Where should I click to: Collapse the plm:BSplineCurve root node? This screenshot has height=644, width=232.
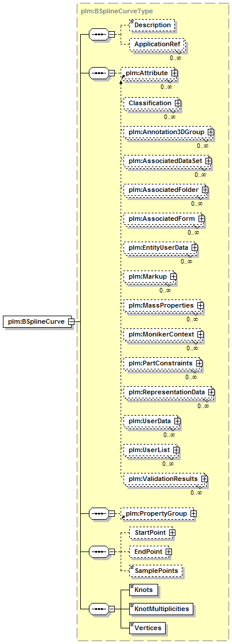point(71,321)
